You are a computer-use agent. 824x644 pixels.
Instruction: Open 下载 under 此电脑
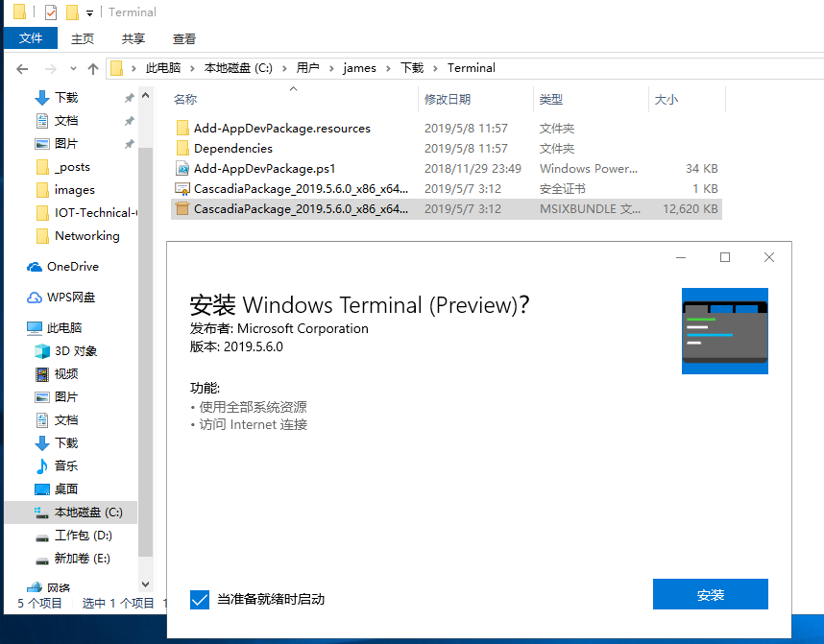click(x=66, y=443)
